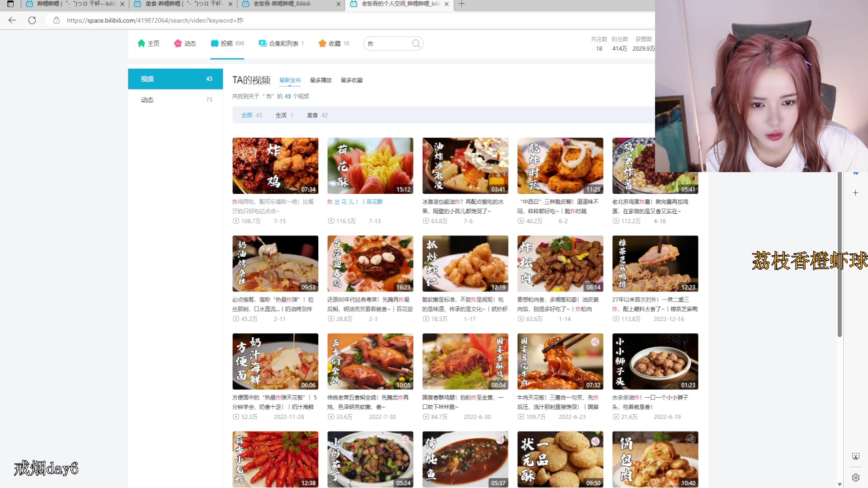Go back to the previous page
The height and width of the screenshot is (488, 868).
click(x=12, y=20)
